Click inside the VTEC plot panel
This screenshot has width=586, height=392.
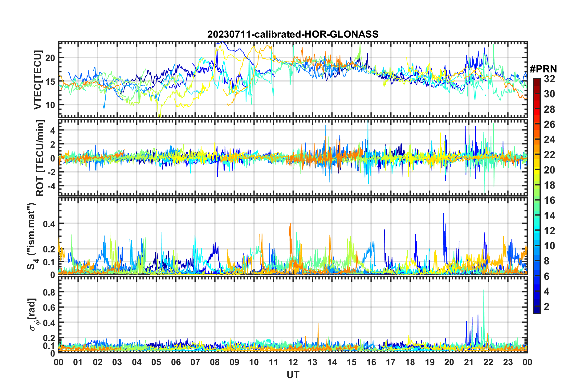pos(293,79)
